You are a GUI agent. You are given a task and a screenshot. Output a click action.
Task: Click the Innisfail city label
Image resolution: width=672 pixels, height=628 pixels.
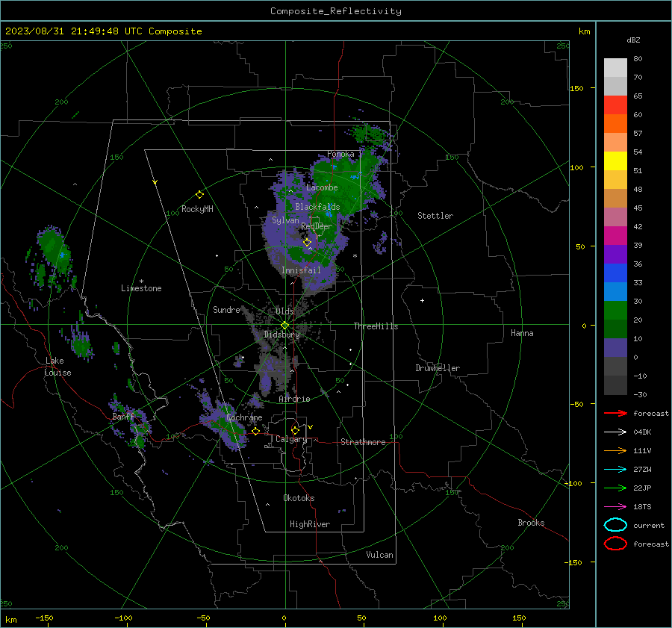(301, 270)
